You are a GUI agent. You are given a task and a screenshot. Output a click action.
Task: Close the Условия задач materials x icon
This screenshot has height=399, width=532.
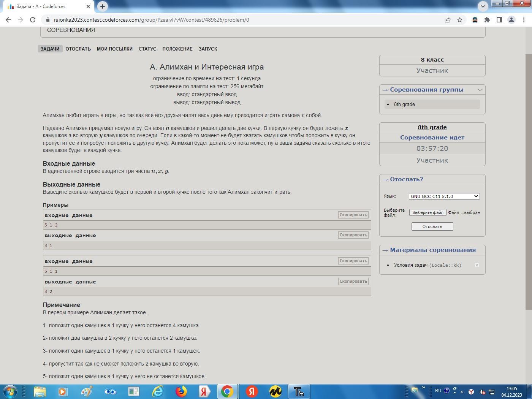(477, 265)
